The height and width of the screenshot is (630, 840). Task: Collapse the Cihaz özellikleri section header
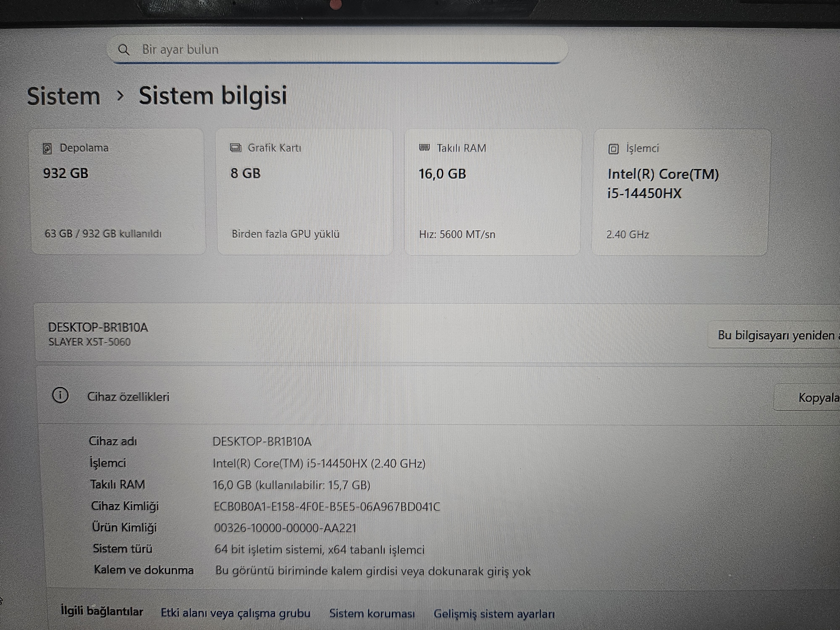438,396
